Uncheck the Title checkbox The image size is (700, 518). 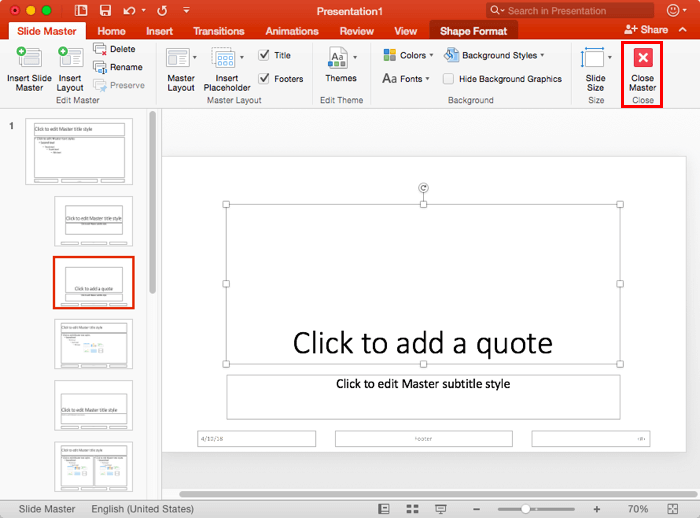tap(264, 55)
